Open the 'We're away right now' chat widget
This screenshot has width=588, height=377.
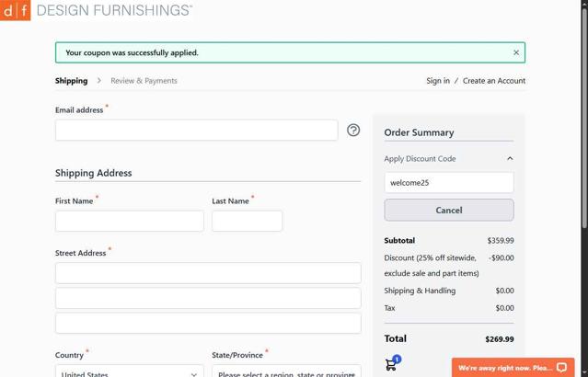(x=513, y=368)
